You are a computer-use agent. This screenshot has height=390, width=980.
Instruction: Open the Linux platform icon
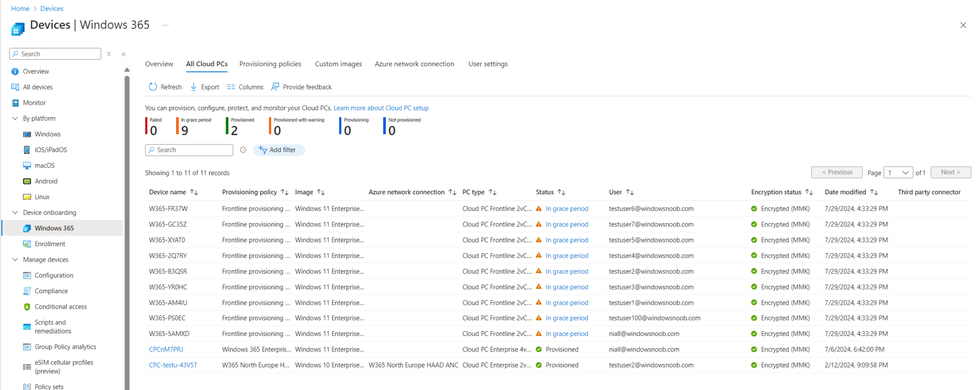[27, 197]
